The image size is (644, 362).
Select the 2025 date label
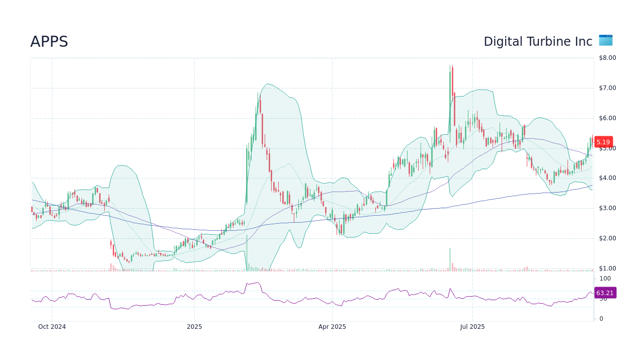tap(194, 327)
